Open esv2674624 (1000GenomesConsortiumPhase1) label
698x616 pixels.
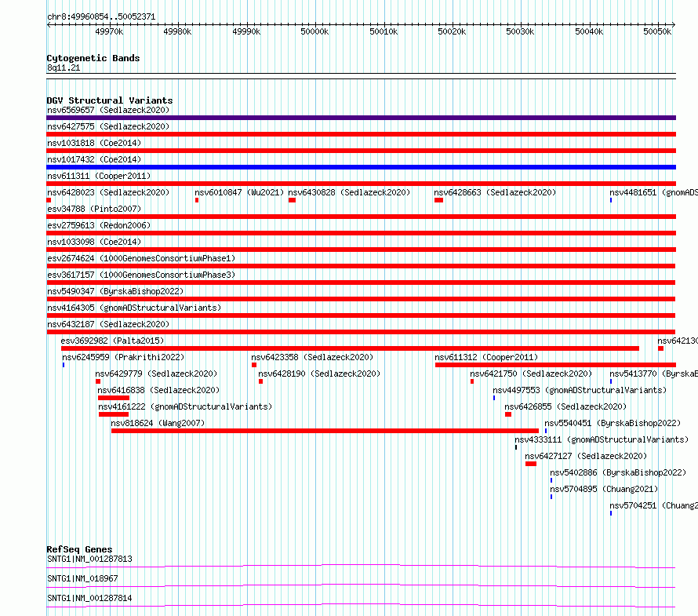point(141,258)
